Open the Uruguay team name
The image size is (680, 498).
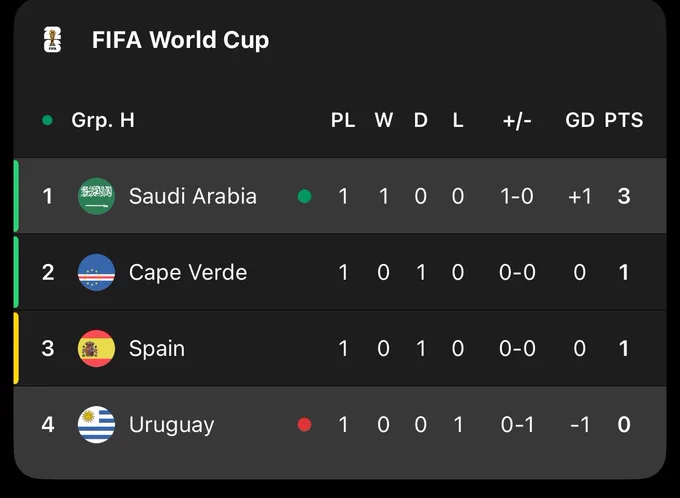click(171, 425)
